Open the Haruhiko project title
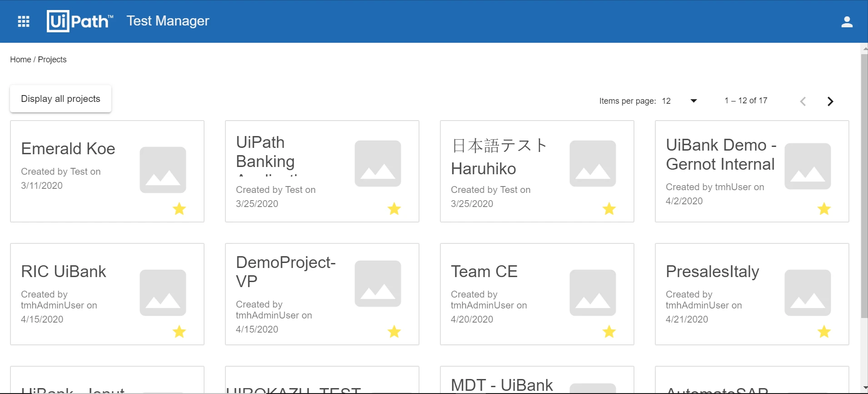 (x=499, y=157)
